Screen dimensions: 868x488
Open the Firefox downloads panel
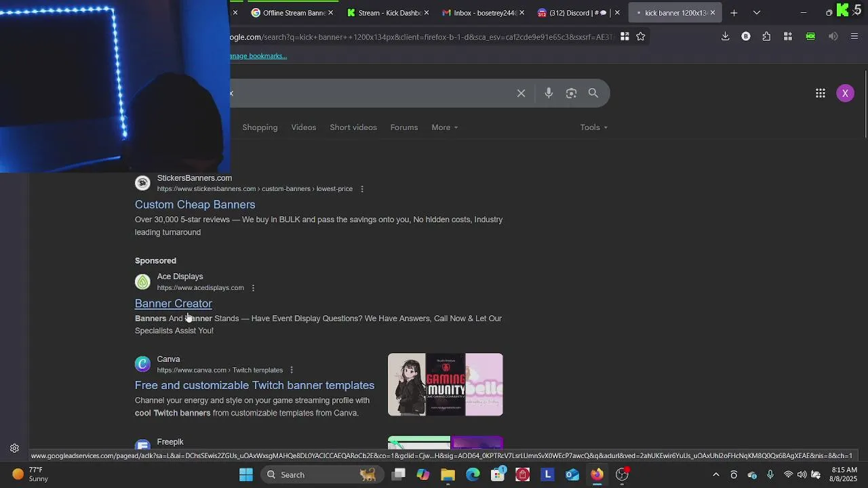pyautogui.click(x=726, y=37)
